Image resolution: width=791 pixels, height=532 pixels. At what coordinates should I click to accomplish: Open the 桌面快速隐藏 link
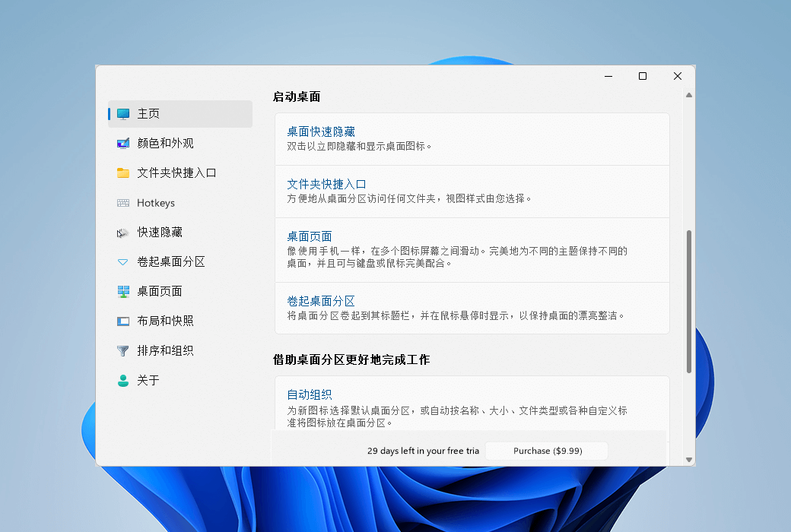(x=321, y=131)
